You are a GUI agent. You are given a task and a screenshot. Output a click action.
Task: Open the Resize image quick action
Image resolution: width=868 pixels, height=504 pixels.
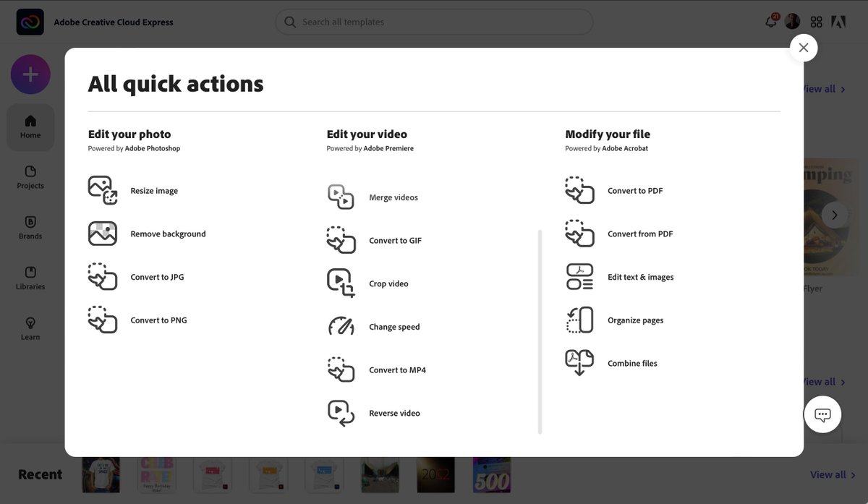(x=153, y=190)
